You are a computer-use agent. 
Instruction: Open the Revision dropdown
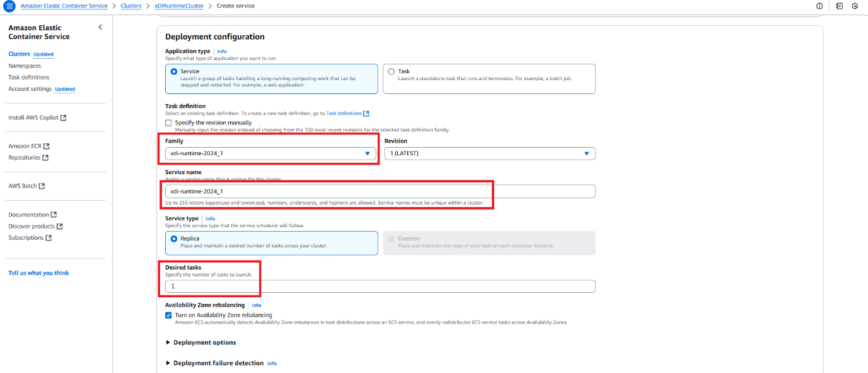click(x=490, y=153)
